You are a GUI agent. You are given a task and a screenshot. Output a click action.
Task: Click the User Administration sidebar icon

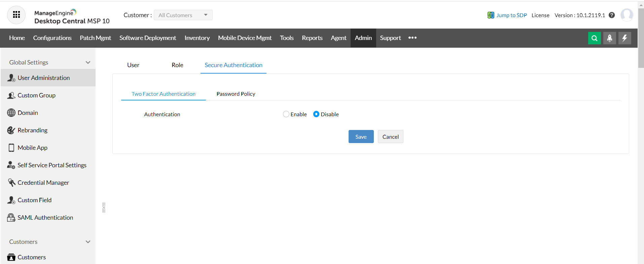click(x=11, y=78)
